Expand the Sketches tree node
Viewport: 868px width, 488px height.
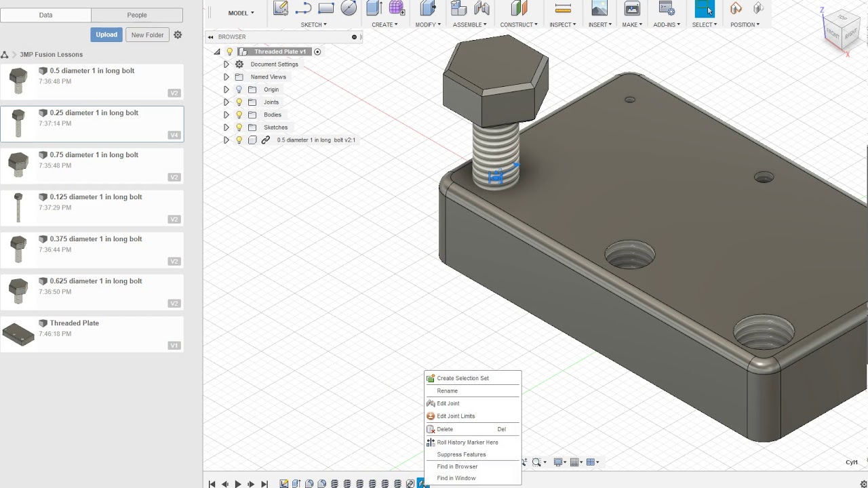tap(226, 127)
